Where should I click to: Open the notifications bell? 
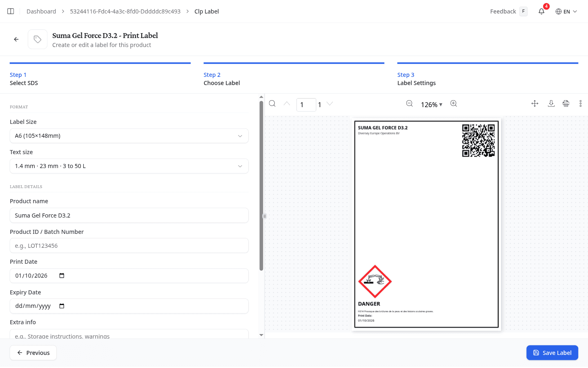point(541,11)
